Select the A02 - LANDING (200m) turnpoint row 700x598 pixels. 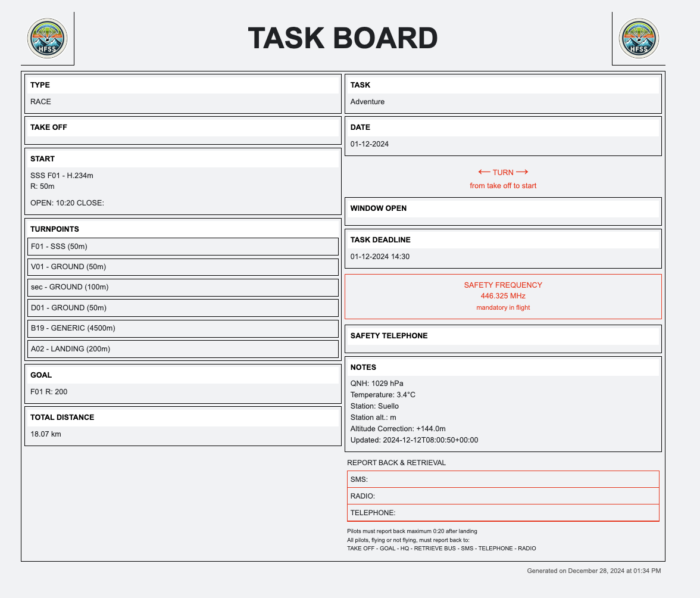point(183,349)
